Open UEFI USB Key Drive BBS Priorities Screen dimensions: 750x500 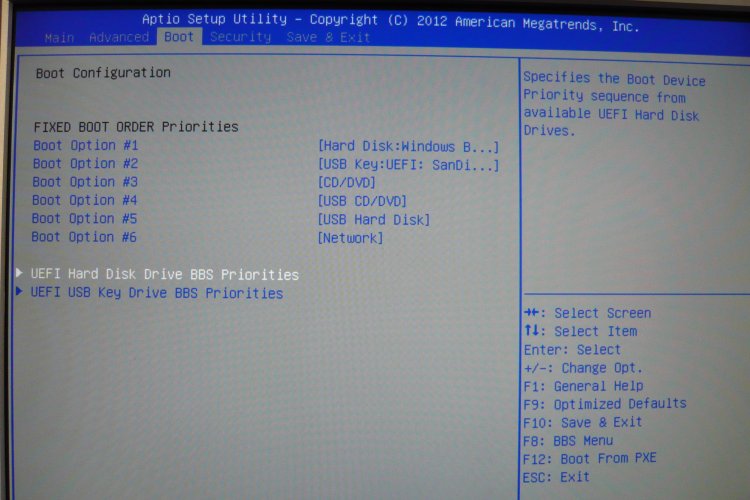point(157,293)
